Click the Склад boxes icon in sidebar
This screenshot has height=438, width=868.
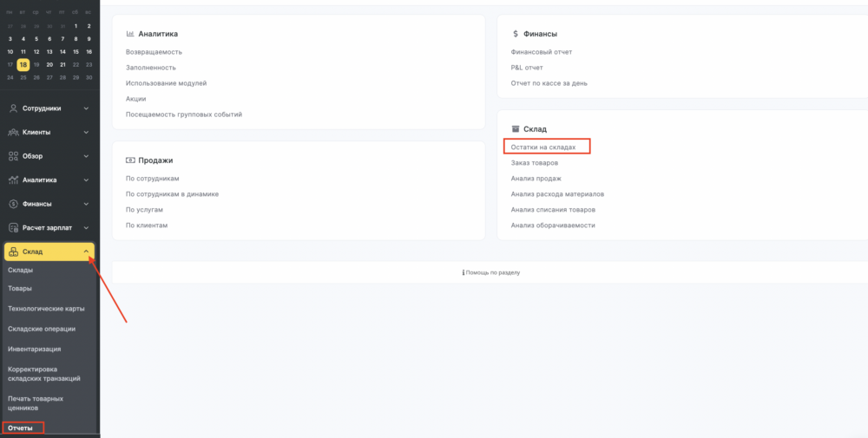[14, 252]
